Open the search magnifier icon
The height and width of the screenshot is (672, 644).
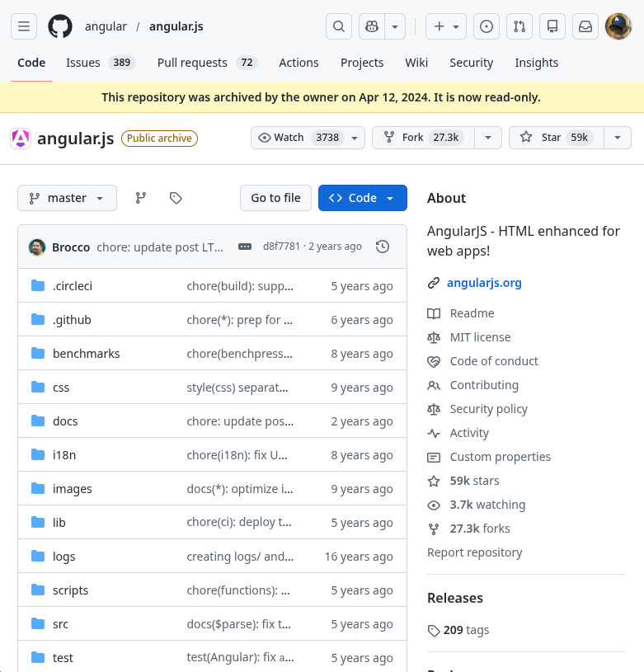[x=338, y=26]
